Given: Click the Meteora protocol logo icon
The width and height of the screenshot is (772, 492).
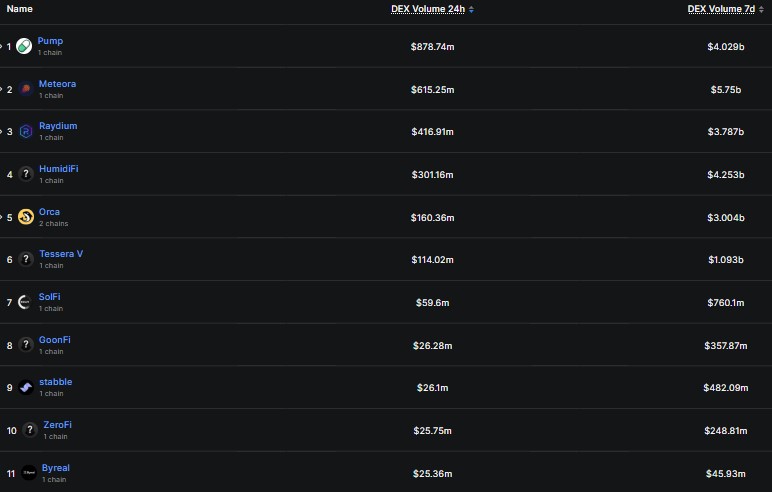Looking at the screenshot, I should coord(26,89).
